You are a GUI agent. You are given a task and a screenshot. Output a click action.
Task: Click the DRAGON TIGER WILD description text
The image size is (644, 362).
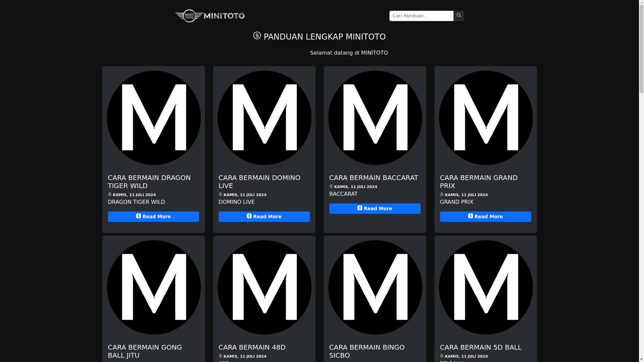[x=137, y=202]
